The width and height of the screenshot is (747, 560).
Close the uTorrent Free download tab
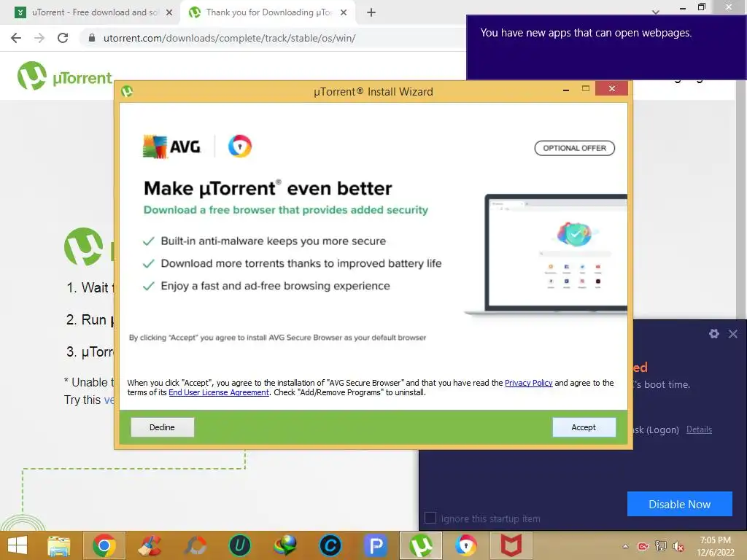click(169, 13)
